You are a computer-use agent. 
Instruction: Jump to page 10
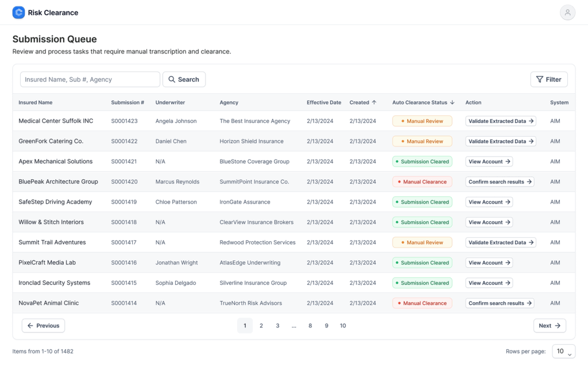point(343,326)
